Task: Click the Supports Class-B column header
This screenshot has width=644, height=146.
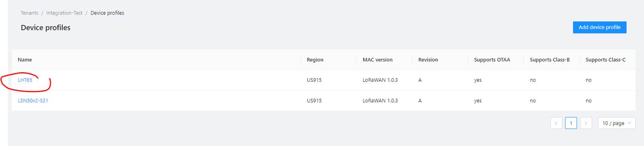Action: coord(550,60)
